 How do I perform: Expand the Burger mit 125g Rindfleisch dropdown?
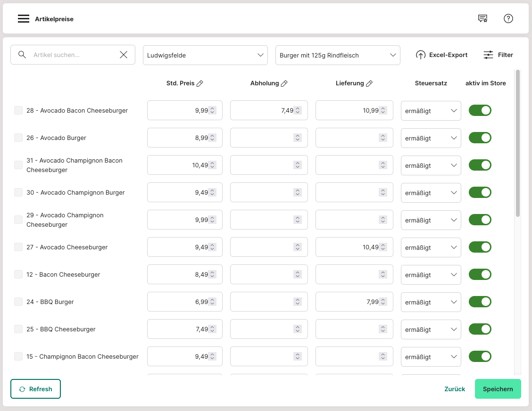[x=338, y=55]
